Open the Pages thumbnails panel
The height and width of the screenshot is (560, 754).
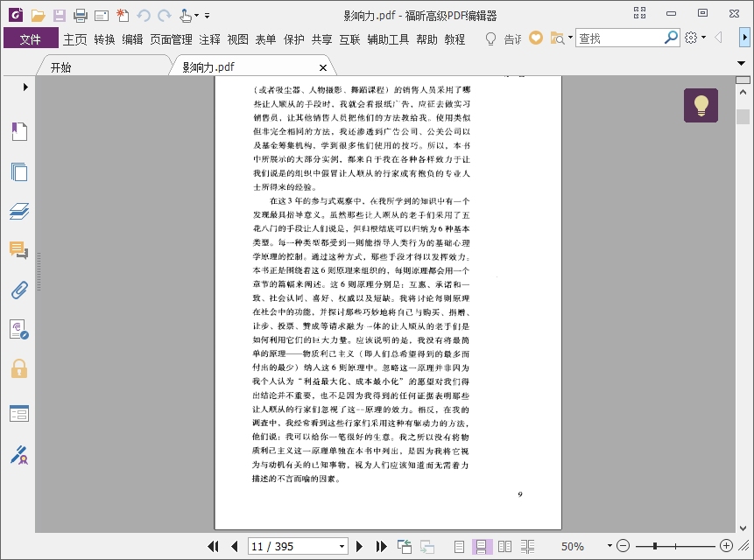click(19, 171)
